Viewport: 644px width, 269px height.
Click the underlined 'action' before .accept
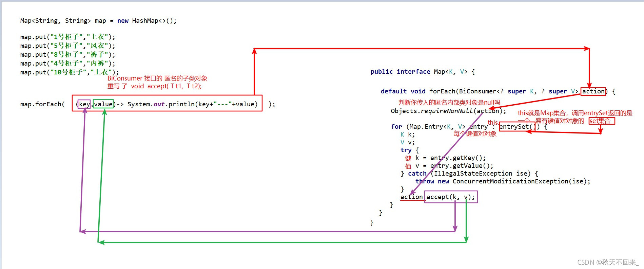[412, 197]
